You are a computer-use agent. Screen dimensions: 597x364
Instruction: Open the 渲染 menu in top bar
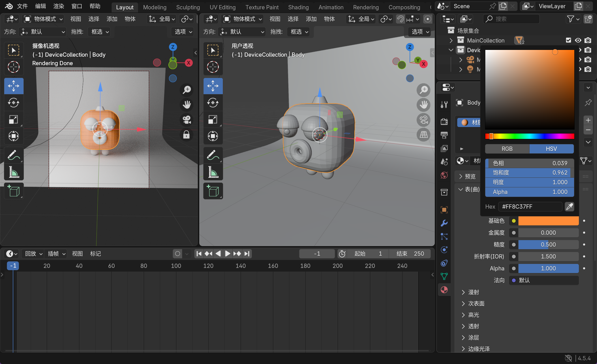pyautogui.click(x=59, y=6)
